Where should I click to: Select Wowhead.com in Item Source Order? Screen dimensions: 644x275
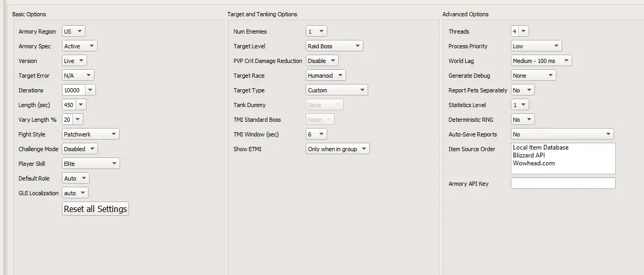(x=533, y=163)
